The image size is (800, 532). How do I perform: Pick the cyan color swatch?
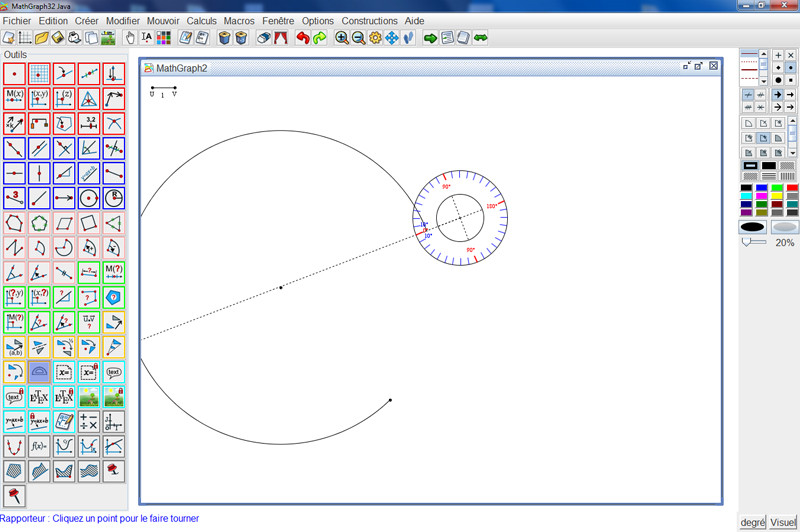pyautogui.click(x=746, y=196)
